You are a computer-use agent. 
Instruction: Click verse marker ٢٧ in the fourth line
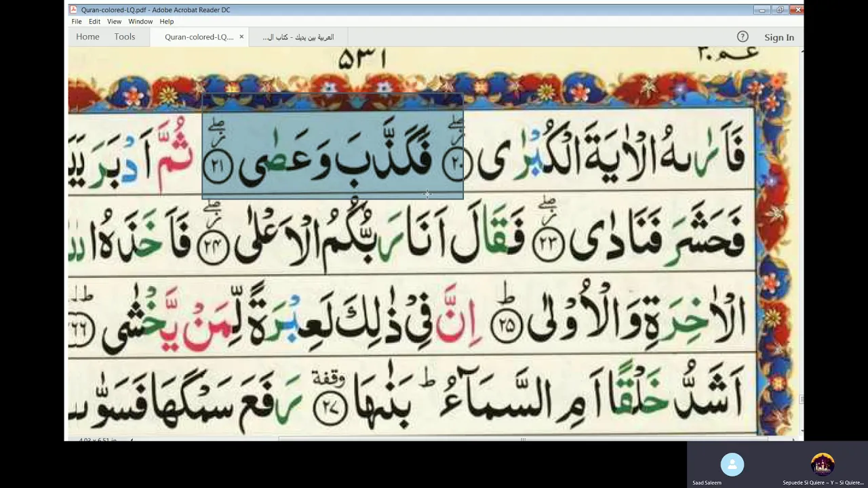point(330,407)
